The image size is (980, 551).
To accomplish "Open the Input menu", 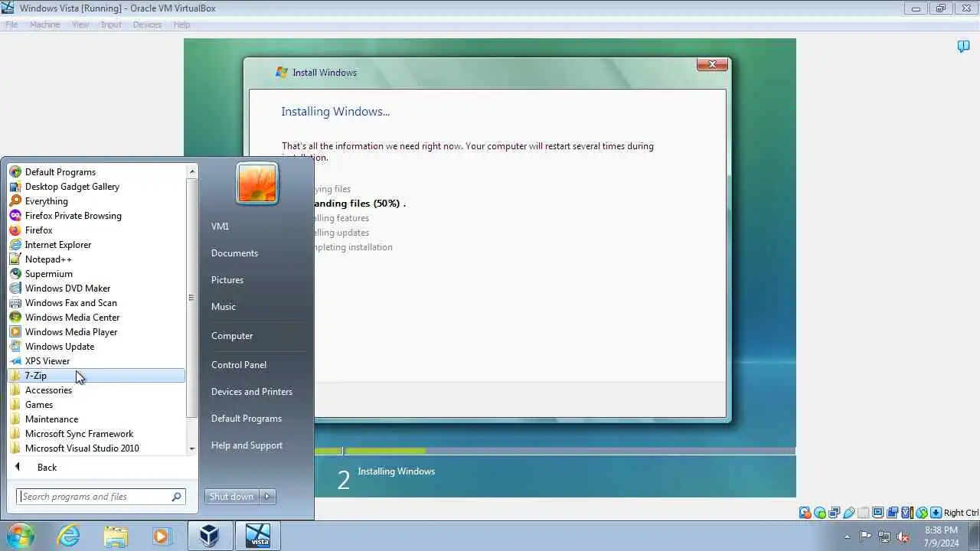I will 111,24.
